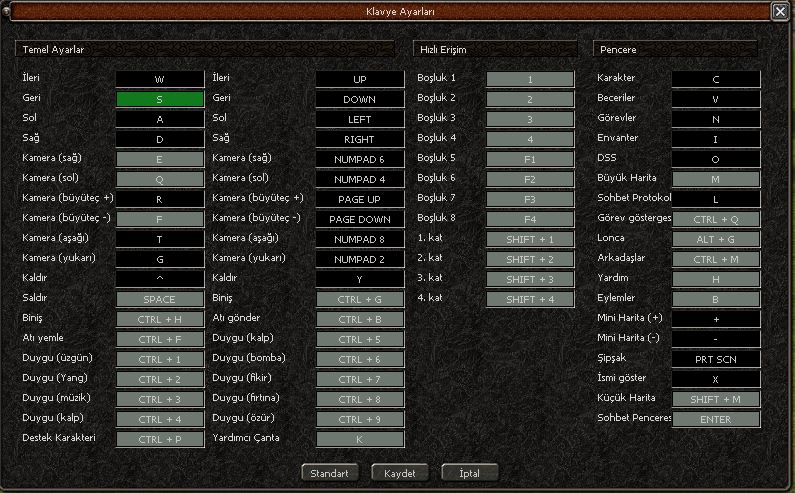Select the green S key field for Geri
795x493 pixels.
(159, 99)
